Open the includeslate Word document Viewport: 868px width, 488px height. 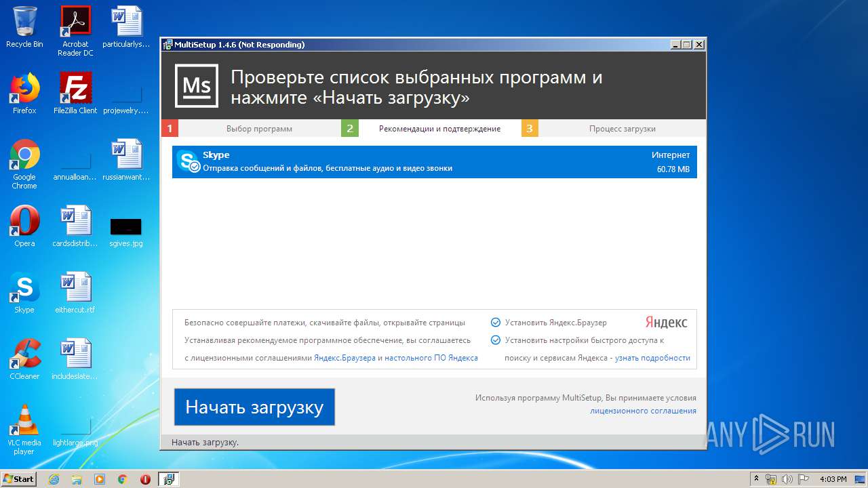pyautogui.click(x=75, y=359)
